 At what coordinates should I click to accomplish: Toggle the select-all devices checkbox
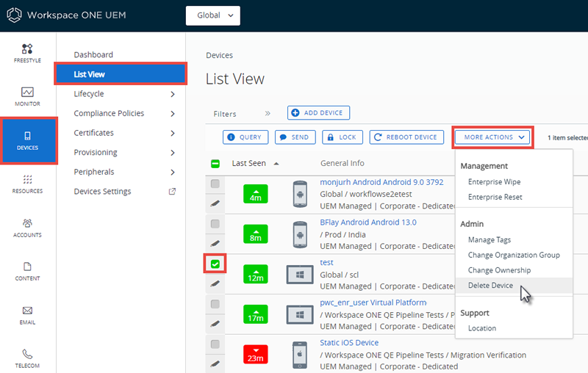coord(215,164)
